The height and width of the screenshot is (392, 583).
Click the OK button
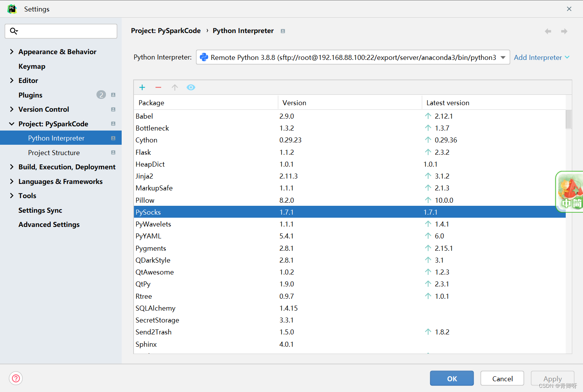coord(452,378)
